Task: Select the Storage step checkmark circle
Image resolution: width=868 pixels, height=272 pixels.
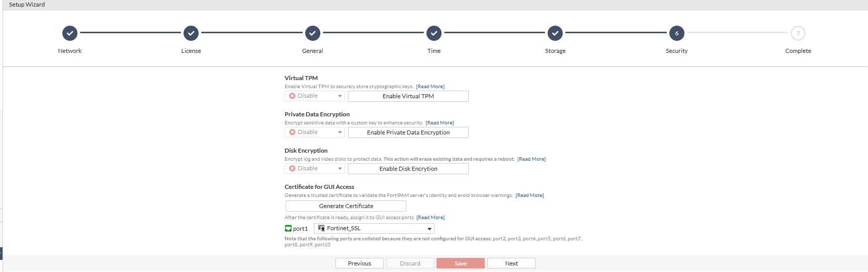Action: (x=555, y=33)
